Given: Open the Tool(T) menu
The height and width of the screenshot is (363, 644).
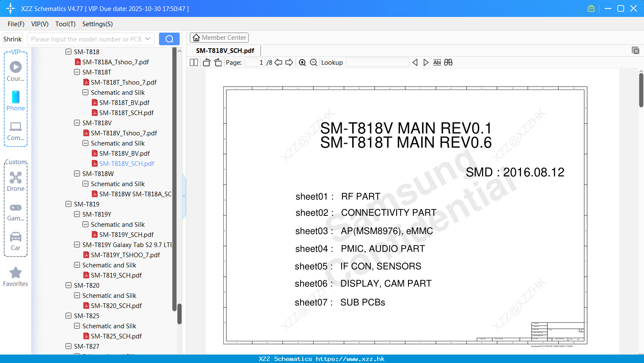Looking at the screenshot, I should [66, 24].
